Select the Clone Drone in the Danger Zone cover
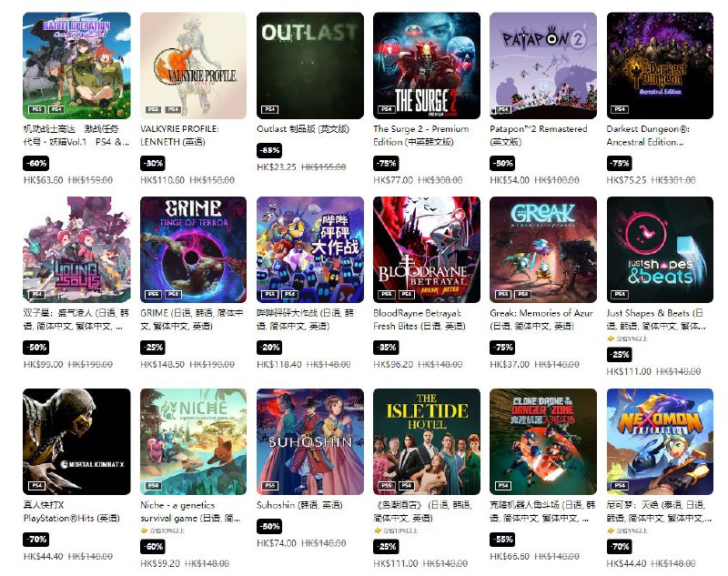 pos(543,441)
